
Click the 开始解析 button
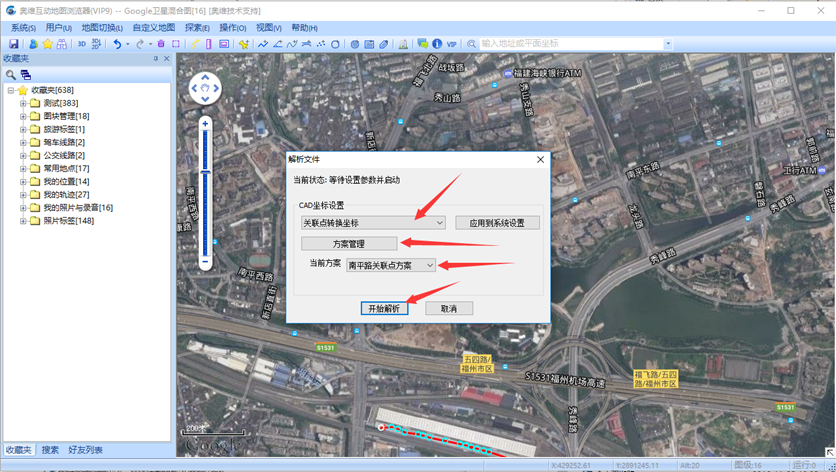tap(384, 309)
